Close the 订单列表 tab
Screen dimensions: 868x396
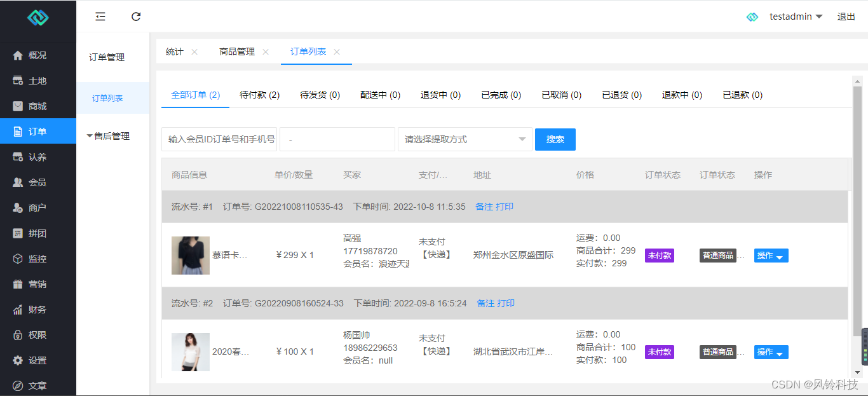pos(337,52)
